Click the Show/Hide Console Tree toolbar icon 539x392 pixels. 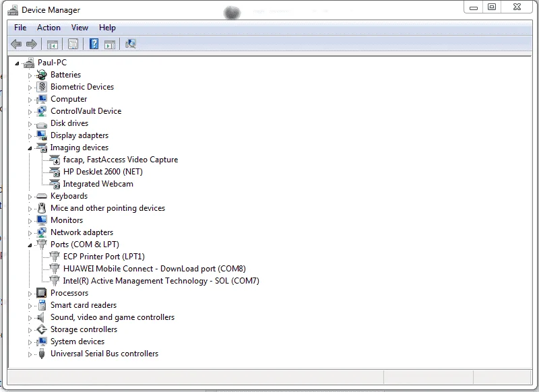pyautogui.click(x=53, y=44)
